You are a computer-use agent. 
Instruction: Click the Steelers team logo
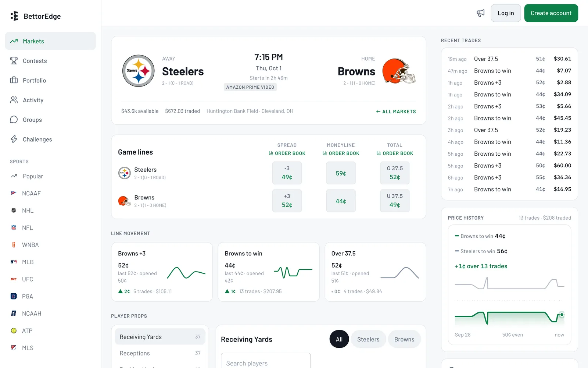(x=139, y=71)
